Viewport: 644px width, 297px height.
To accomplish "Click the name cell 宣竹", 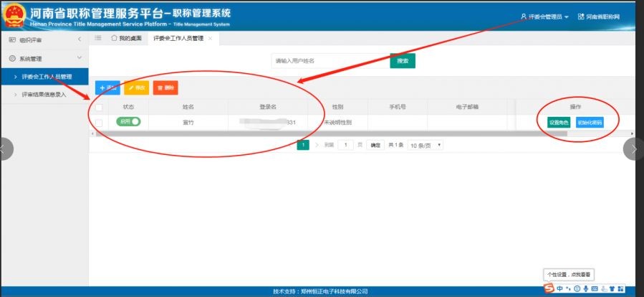I will pyautogui.click(x=188, y=123).
